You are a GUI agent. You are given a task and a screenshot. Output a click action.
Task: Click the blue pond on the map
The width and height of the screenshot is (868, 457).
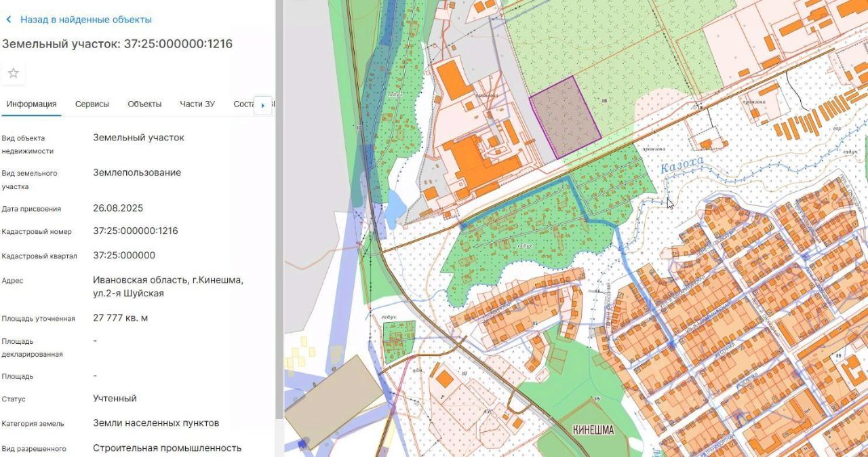(x=393, y=207)
